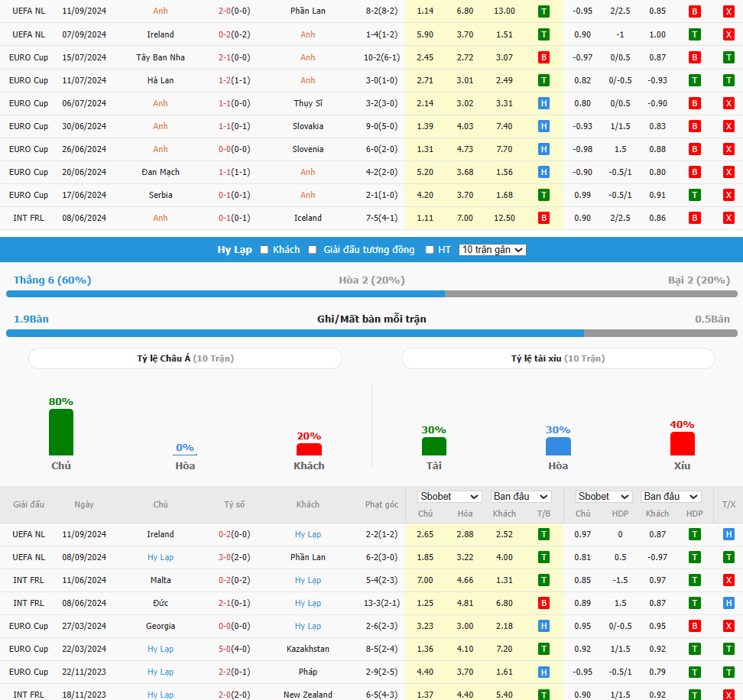Click the blue H badge in the Georgia row
This screenshot has height=700, width=743.
(544, 626)
